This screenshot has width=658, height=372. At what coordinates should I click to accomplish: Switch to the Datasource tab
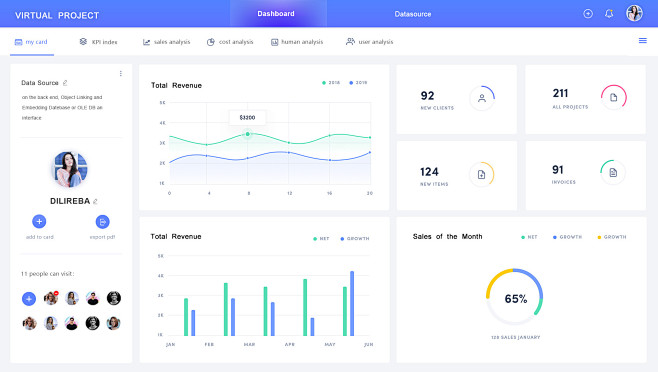(413, 14)
